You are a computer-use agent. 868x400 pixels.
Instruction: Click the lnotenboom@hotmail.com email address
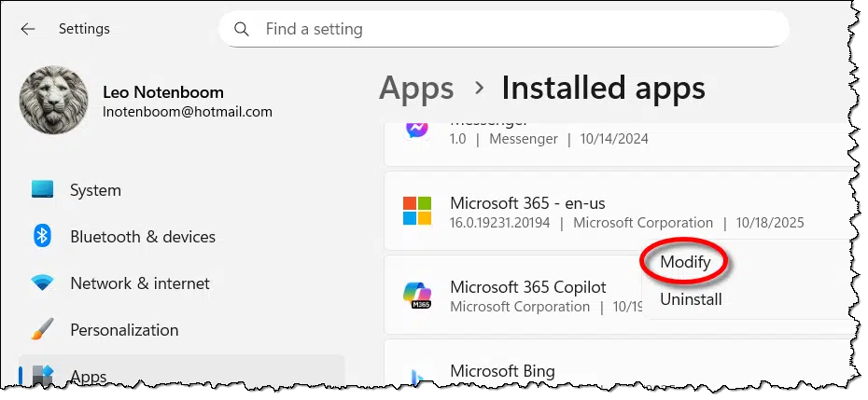(x=187, y=112)
